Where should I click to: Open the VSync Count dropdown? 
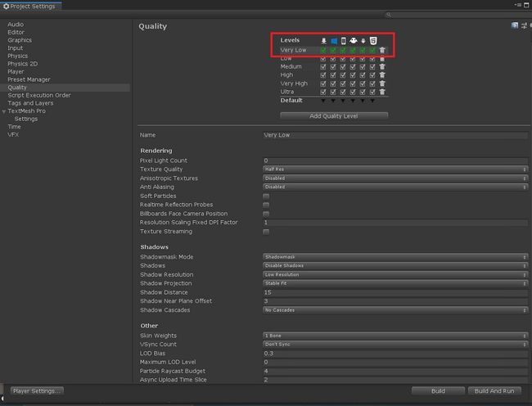point(395,345)
